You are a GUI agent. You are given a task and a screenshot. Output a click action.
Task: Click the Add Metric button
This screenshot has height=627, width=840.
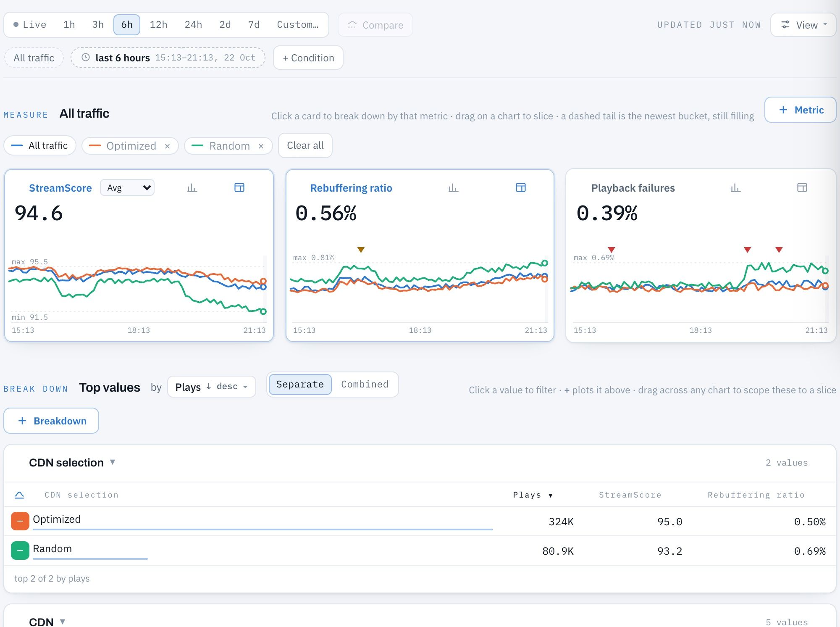801,110
